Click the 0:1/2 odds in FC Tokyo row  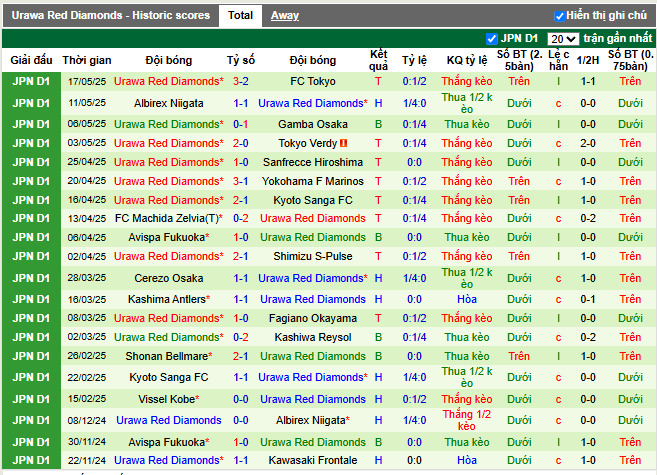414,81
